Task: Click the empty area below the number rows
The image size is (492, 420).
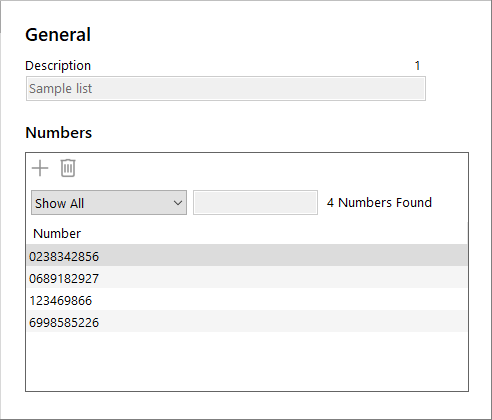Action: (247, 361)
